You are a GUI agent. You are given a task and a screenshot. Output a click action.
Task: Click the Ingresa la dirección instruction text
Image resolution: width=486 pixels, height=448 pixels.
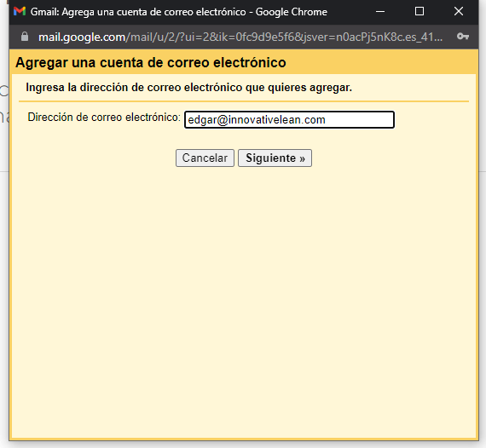[189, 88]
